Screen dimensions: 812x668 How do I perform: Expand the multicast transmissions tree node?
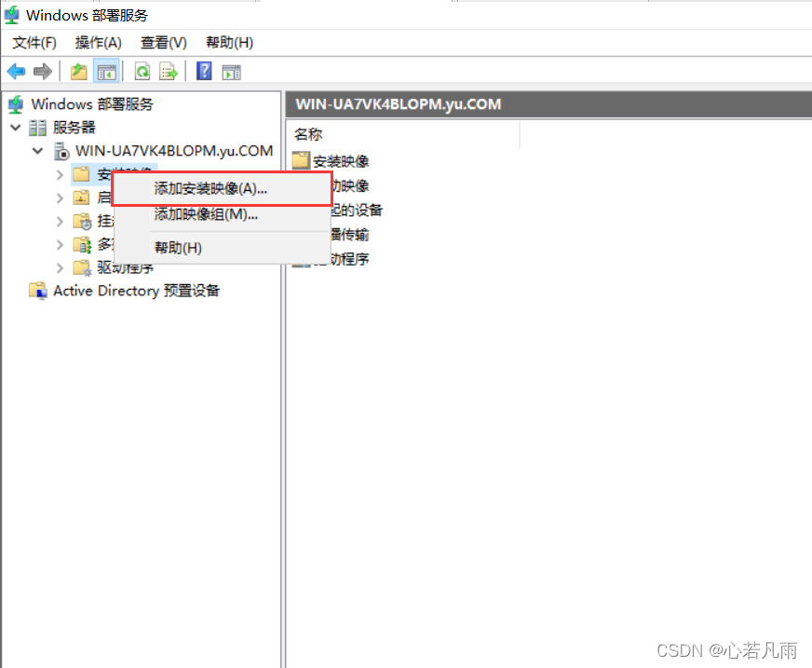pos(60,245)
